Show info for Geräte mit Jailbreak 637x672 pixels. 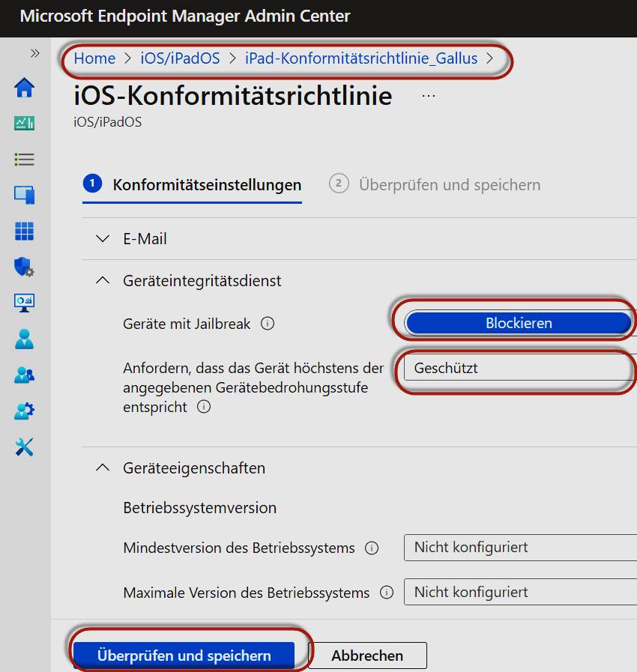pos(268,324)
